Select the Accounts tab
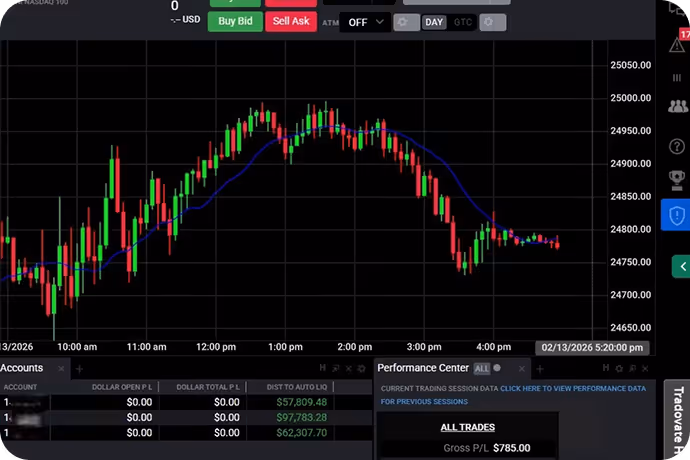The image size is (690, 460). (22, 368)
